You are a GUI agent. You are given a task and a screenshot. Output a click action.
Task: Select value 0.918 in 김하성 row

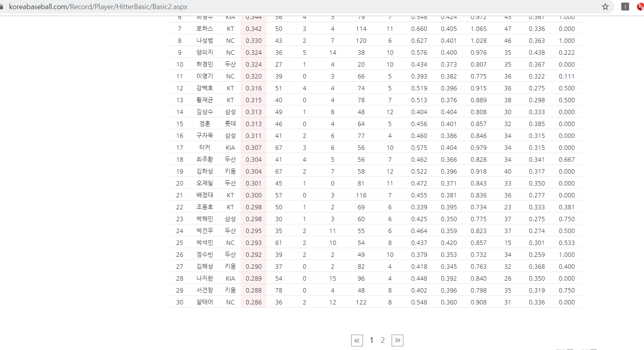(479, 171)
